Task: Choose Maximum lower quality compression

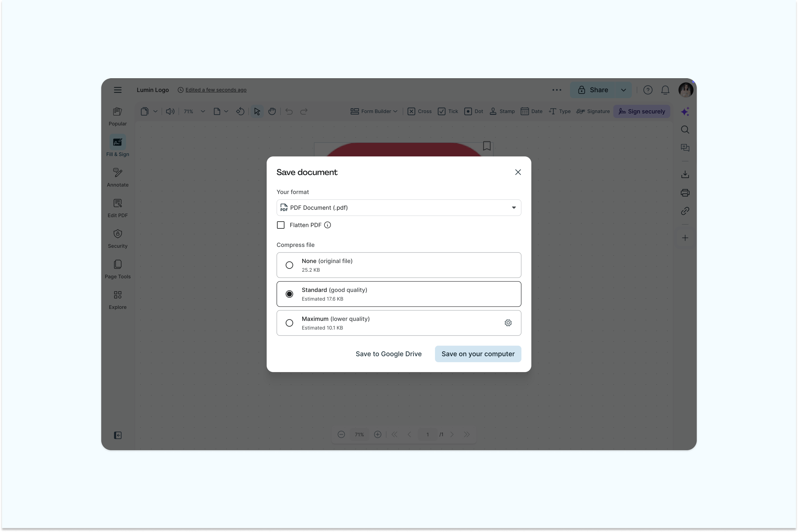Action: tap(289, 323)
